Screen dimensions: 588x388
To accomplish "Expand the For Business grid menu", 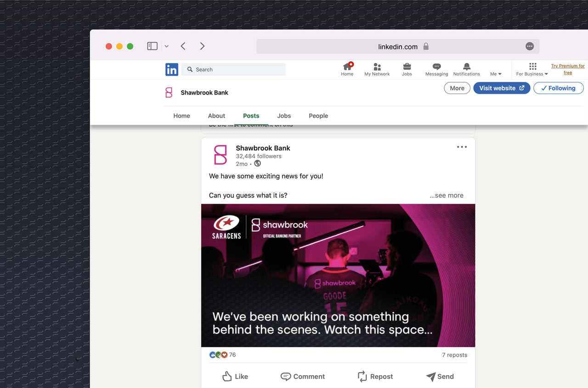I will point(532,69).
